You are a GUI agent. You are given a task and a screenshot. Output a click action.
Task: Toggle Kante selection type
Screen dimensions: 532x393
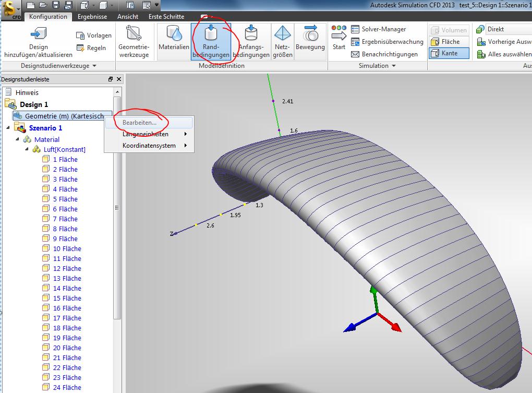(x=449, y=53)
